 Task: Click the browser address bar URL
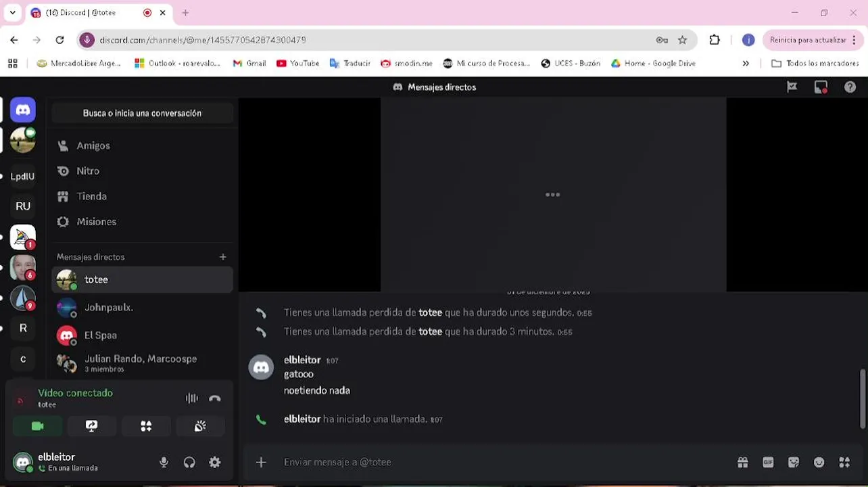pyautogui.click(x=203, y=41)
